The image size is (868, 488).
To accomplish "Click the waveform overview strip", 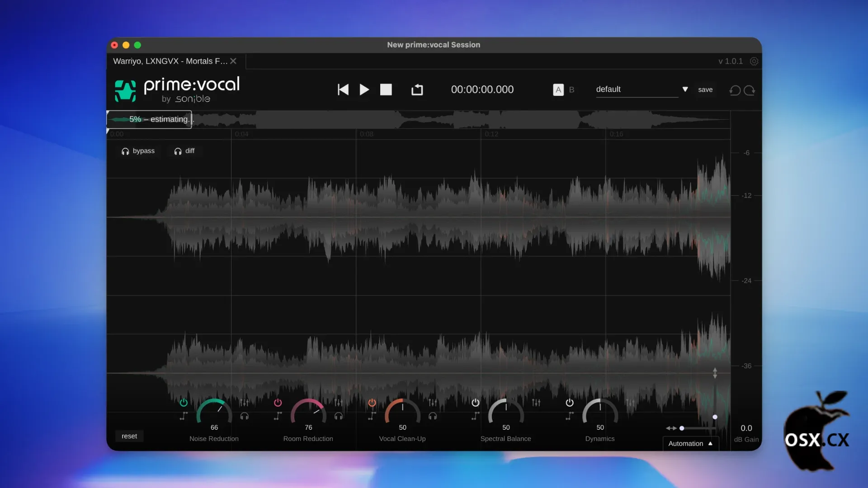I will 418,119.
